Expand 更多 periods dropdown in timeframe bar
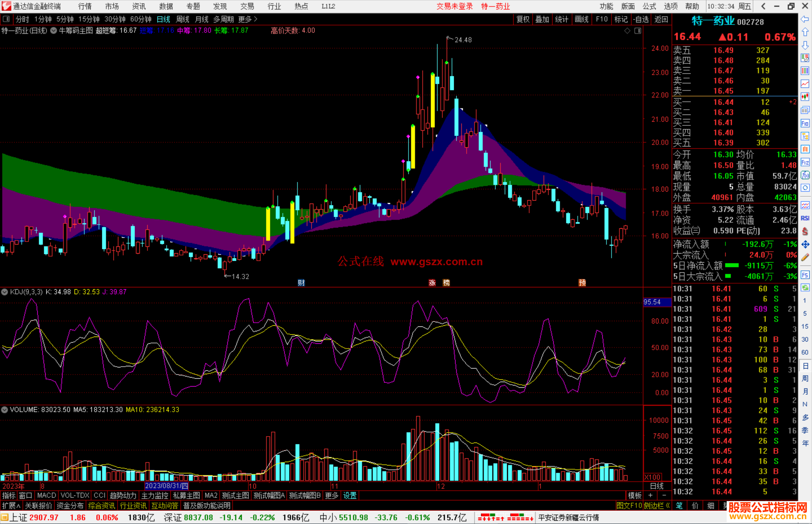812x524 pixels. 248,19
